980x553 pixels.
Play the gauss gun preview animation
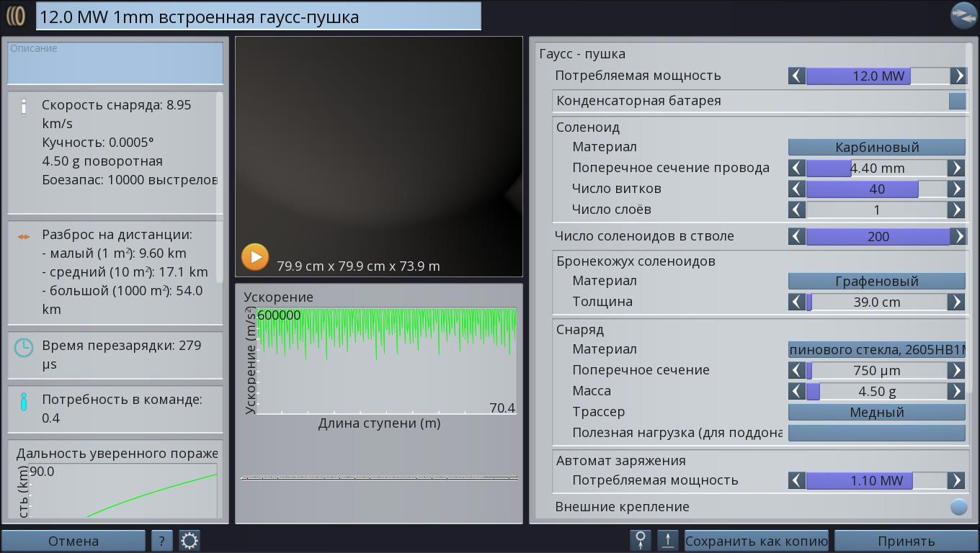click(x=255, y=257)
